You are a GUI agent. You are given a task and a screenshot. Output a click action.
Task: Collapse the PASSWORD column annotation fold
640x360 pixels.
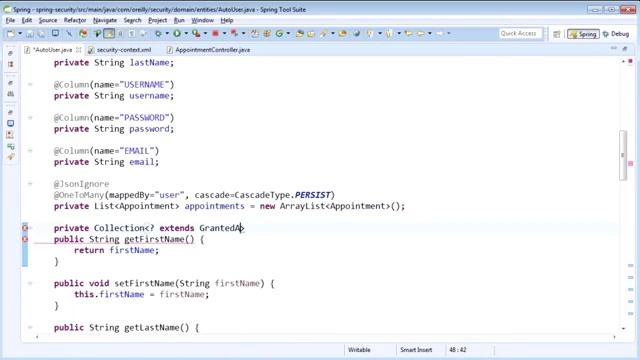coord(30,118)
